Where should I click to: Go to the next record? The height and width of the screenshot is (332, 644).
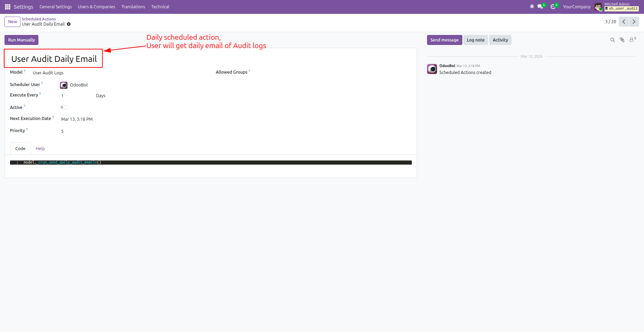click(x=634, y=22)
